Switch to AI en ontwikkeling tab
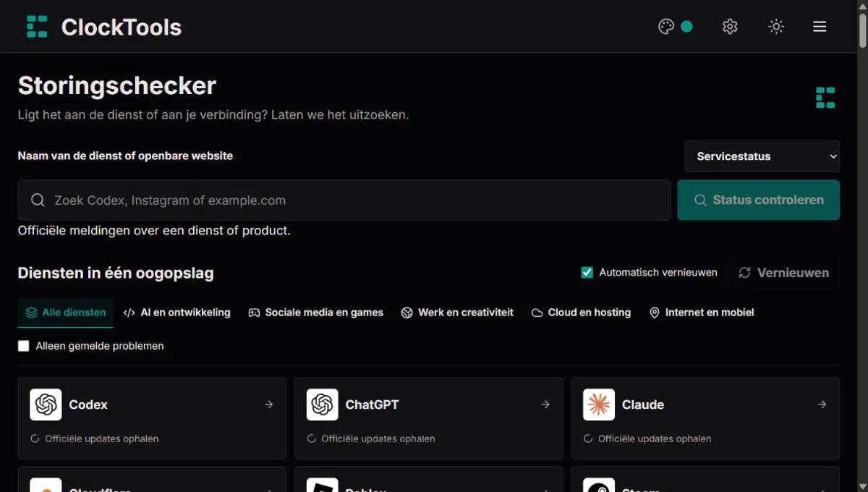Viewport: 868px width, 492px height. click(177, 313)
